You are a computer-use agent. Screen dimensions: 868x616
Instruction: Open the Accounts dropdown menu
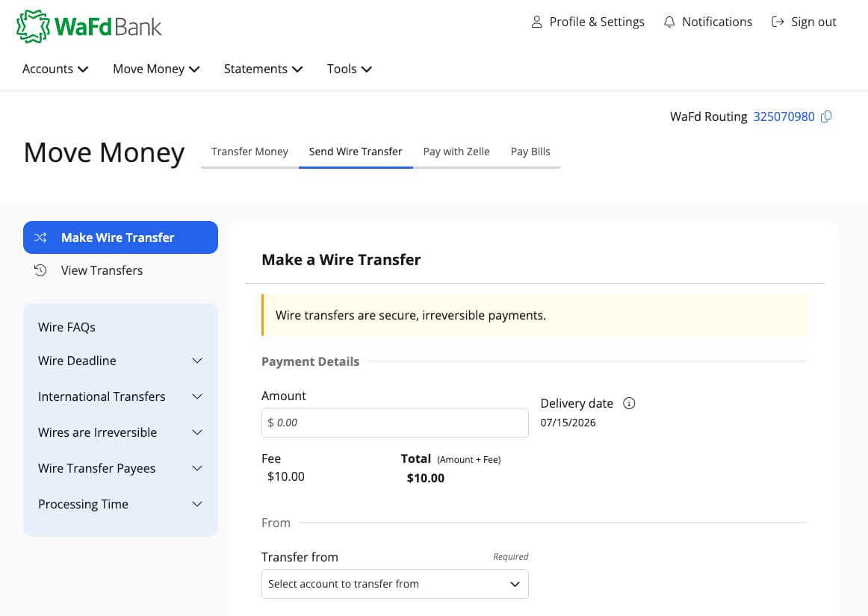(x=55, y=69)
